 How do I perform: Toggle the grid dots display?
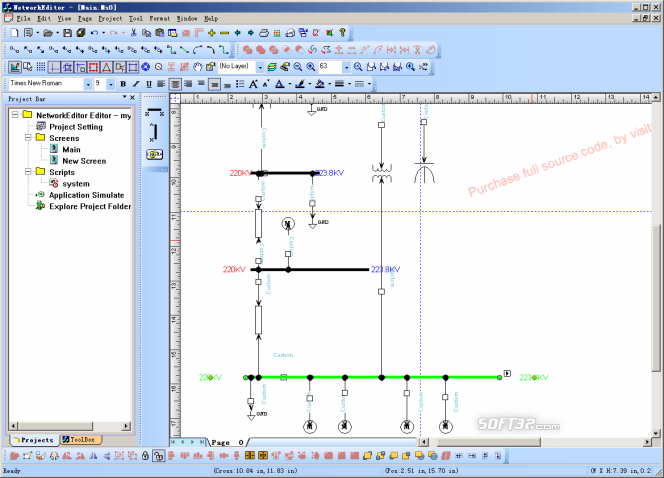(41, 67)
